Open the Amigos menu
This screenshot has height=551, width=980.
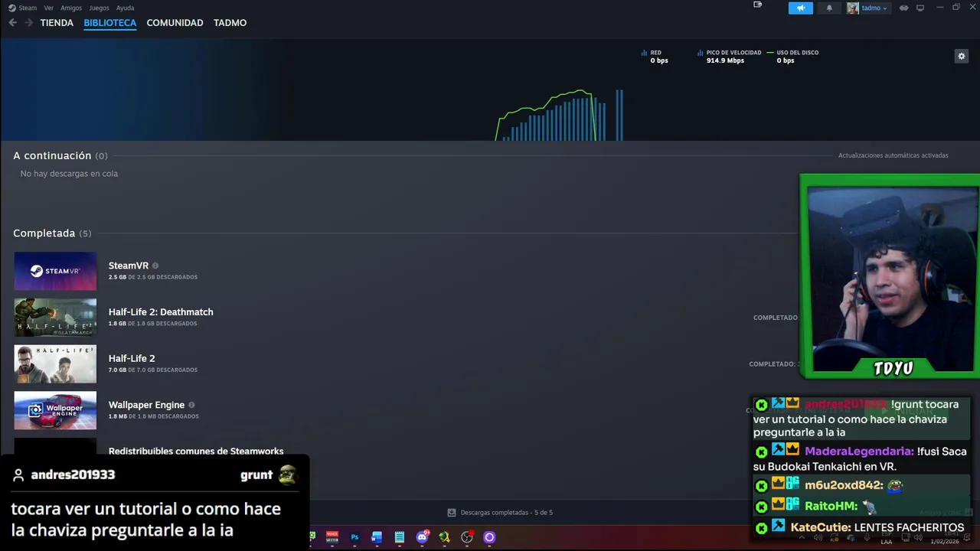(x=71, y=8)
